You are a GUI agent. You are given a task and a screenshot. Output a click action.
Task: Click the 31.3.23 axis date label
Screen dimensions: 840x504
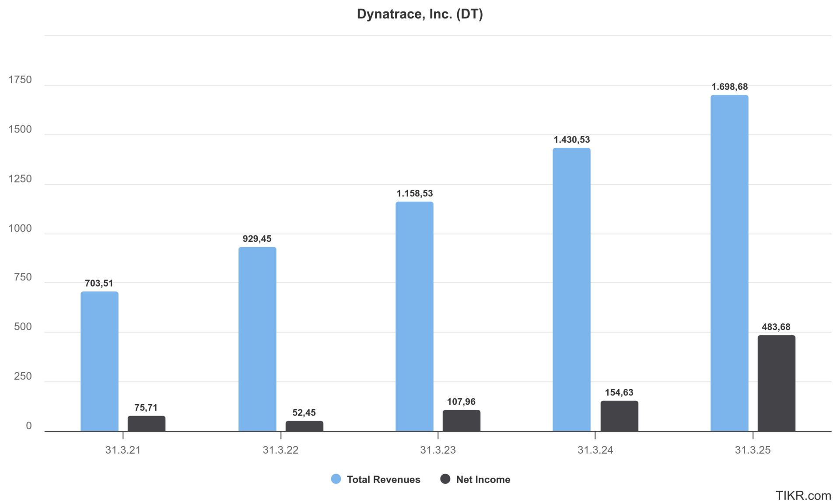(x=437, y=450)
